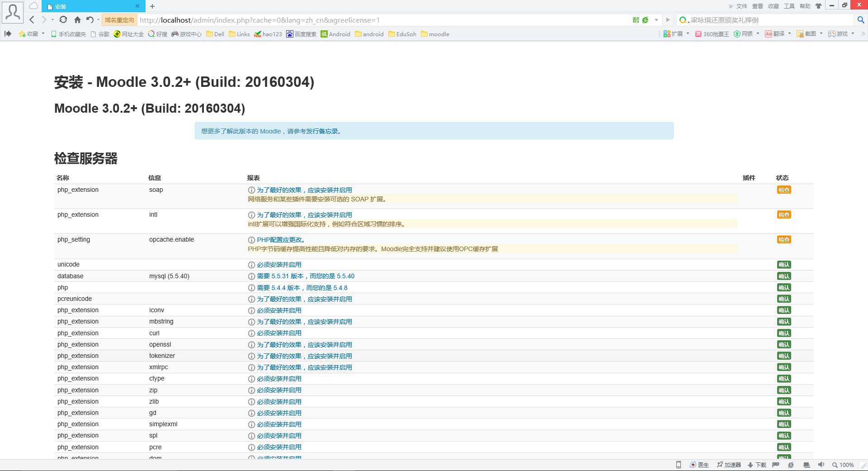The image size is (868, 471).
Task: Open the 网址大全 bookmark
Action: [129, 34]
